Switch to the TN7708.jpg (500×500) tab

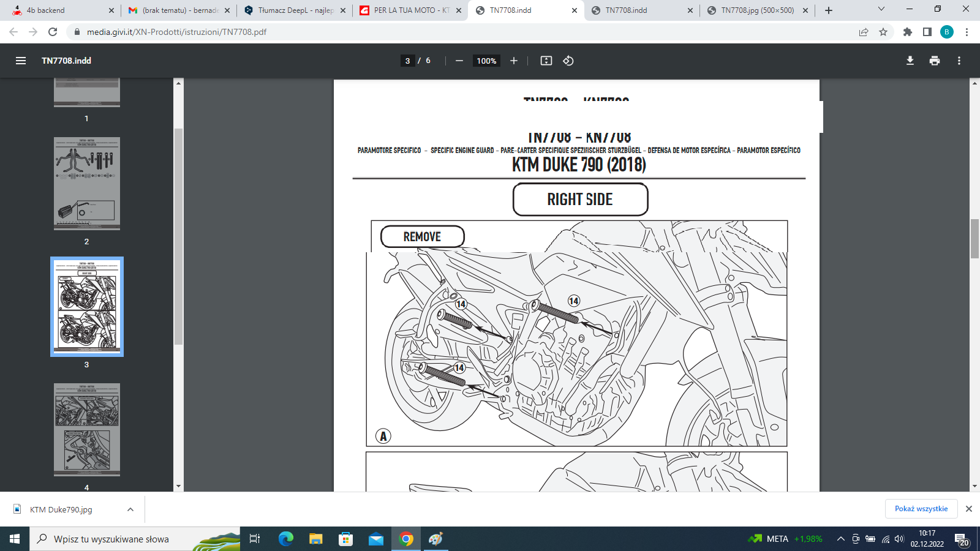point(757,10)
